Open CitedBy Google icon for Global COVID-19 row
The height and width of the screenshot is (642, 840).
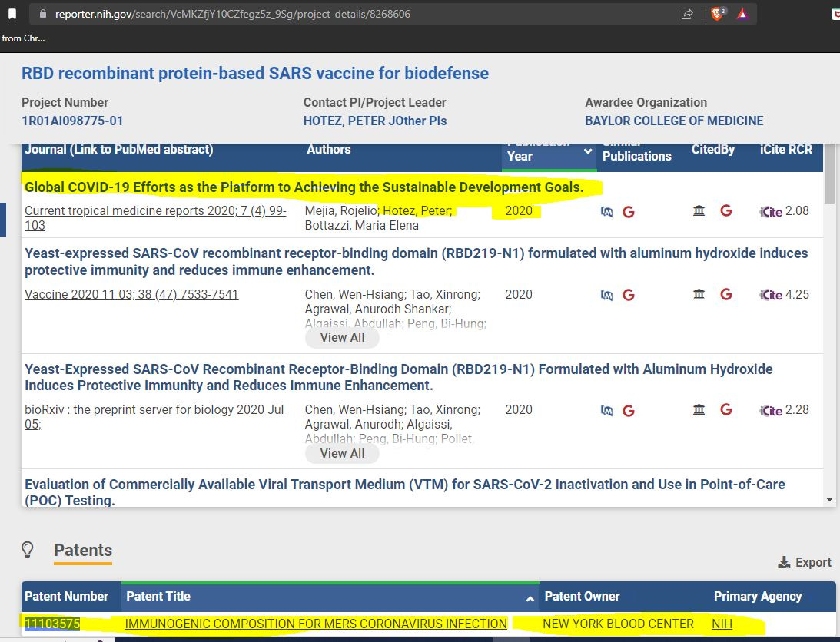pyautogui.click(x=726, y=211)
